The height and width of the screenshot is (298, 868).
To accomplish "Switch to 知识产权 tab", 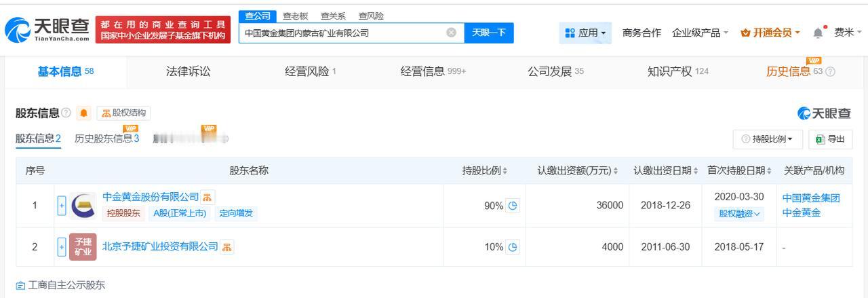I will pos(678,71).
